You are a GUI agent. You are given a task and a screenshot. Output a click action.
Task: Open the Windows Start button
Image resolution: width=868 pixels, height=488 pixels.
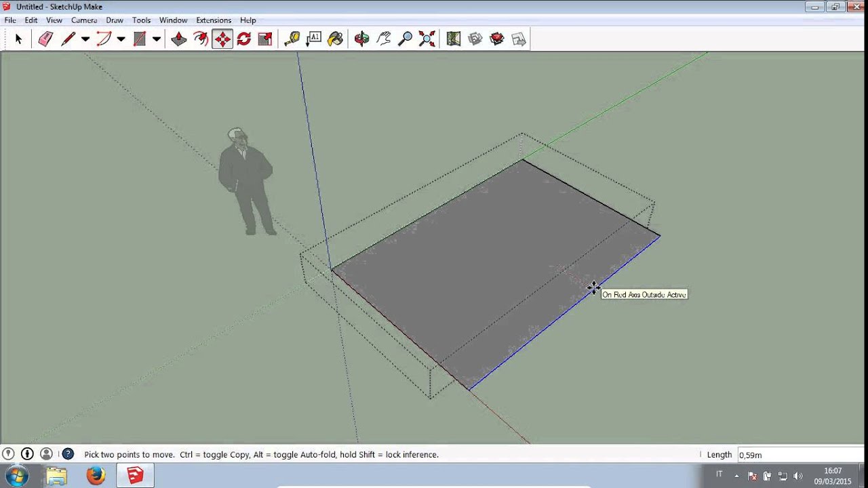(17, 476)
